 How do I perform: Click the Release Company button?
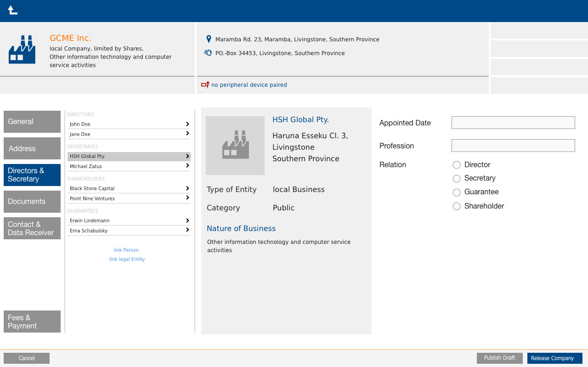coord(555,358)
